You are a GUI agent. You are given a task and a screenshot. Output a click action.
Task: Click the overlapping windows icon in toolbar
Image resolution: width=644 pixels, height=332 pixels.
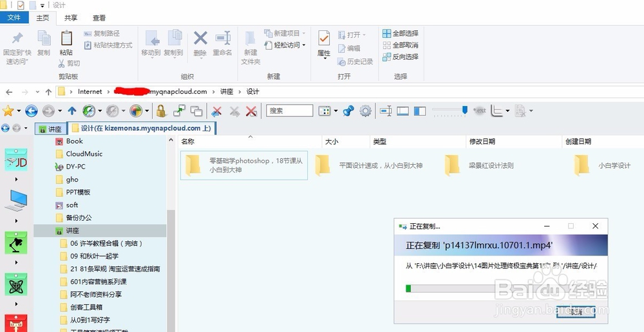click(196, 111)
